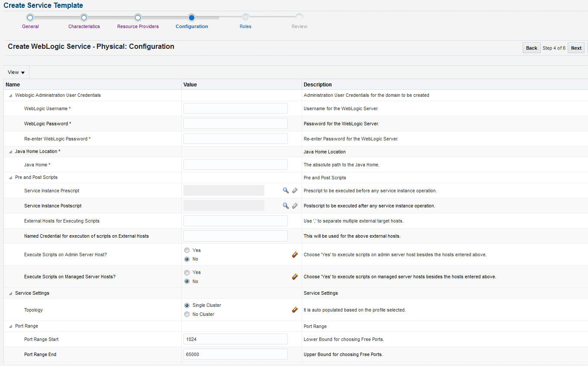Click the Service Instance Postscript value field

[x=224, y=206]
